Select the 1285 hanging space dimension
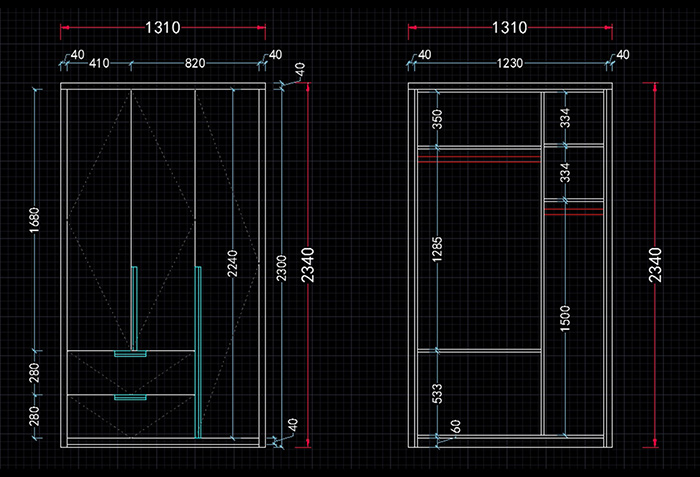This screenshot has height=477, width=700. tap(437, 250)
